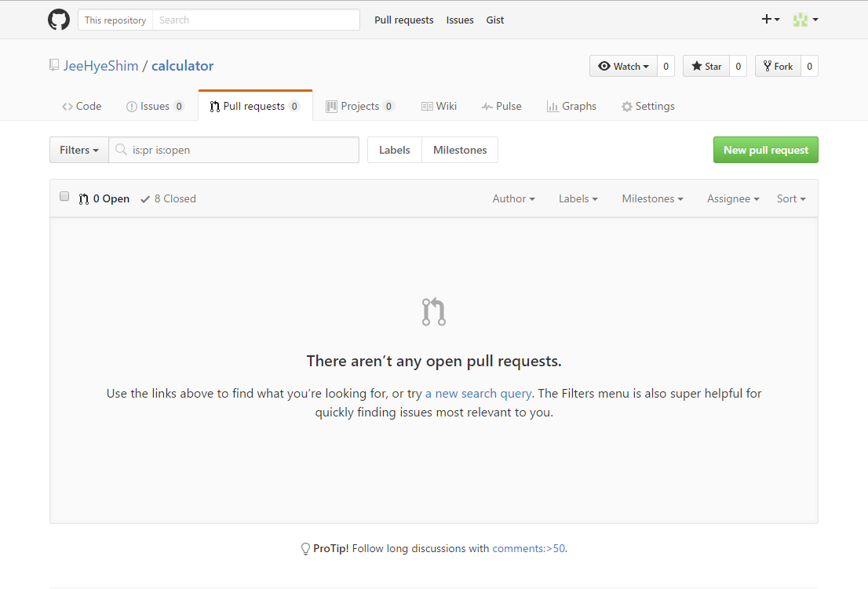
Task: Open the plus create-new menu
Action: (x=770, y=20)
